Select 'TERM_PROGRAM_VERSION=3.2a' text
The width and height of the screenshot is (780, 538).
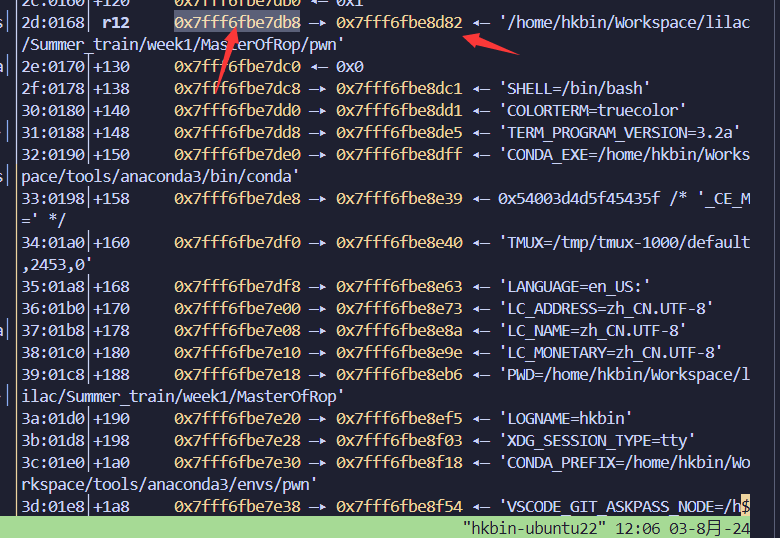pyautogui.click(x=620, y=132)
